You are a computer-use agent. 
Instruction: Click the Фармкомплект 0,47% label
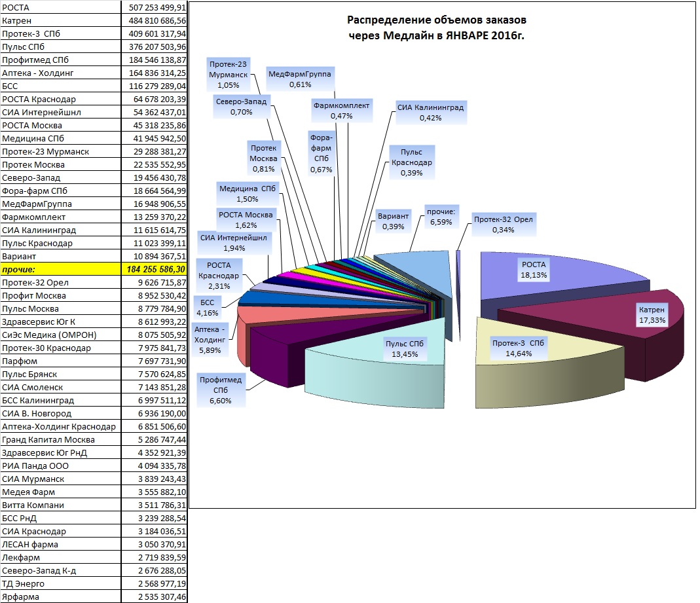point(342,111)
